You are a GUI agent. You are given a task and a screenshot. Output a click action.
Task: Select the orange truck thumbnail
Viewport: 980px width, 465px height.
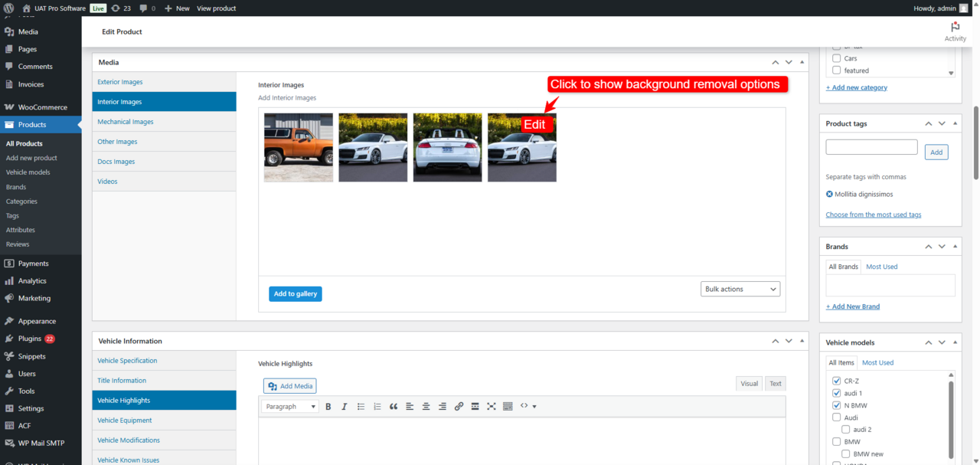pos(298,147)
